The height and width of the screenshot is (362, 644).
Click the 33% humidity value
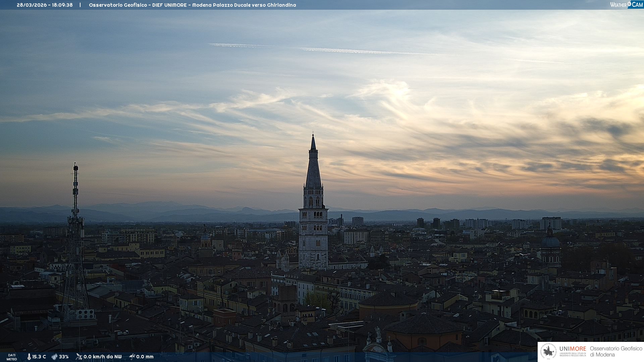pos(64,357)
